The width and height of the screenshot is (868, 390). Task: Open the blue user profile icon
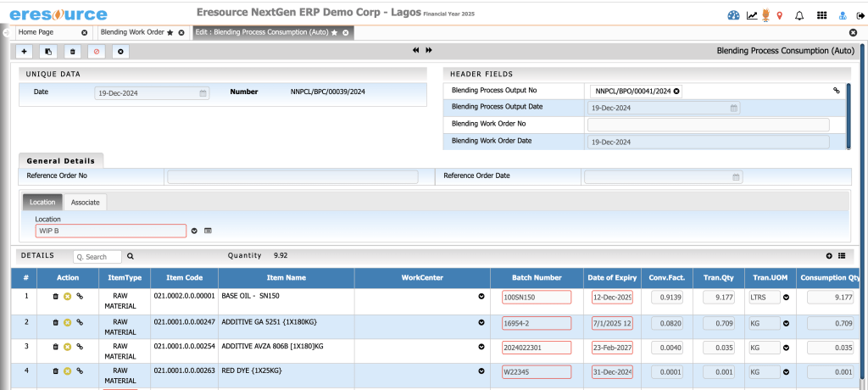tap(843, 16)
